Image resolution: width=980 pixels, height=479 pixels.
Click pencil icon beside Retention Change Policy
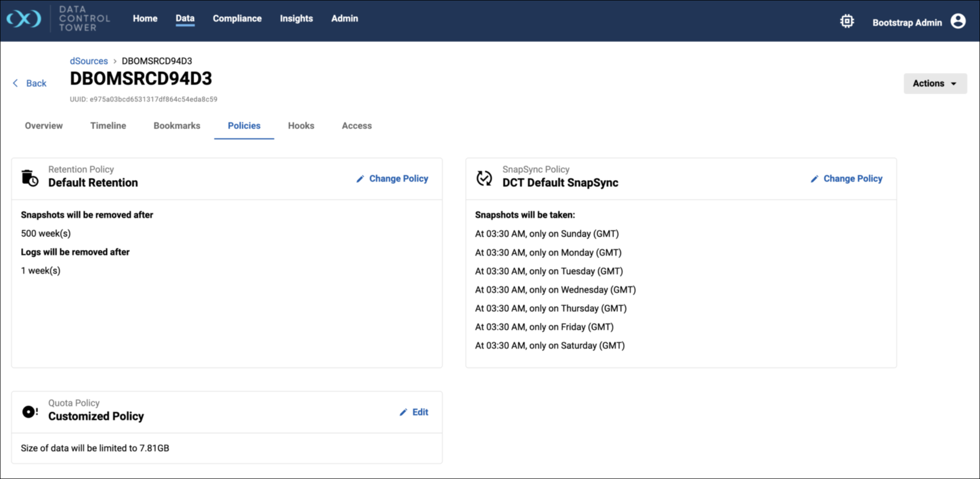(360, 179)
